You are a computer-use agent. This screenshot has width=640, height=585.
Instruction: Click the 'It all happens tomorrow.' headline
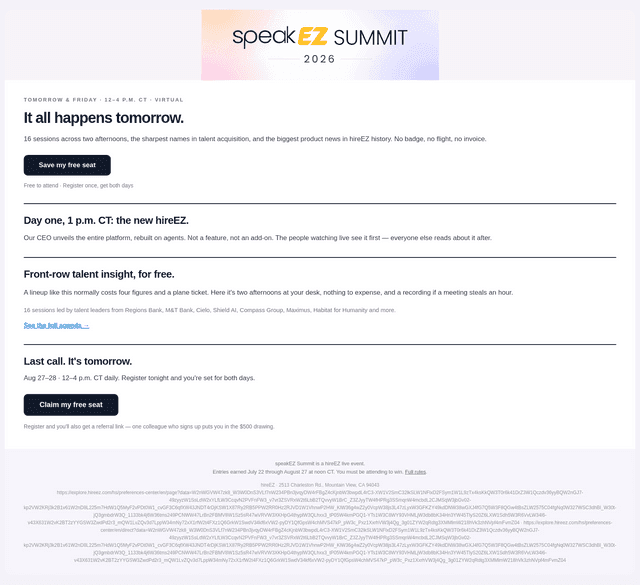104,118
